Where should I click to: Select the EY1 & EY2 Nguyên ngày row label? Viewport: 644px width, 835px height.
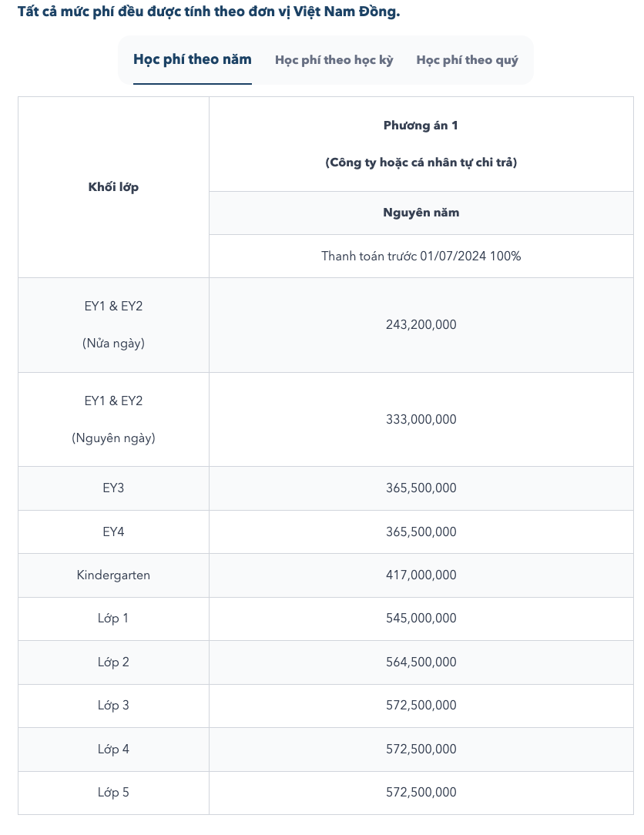tap(113, 420)
